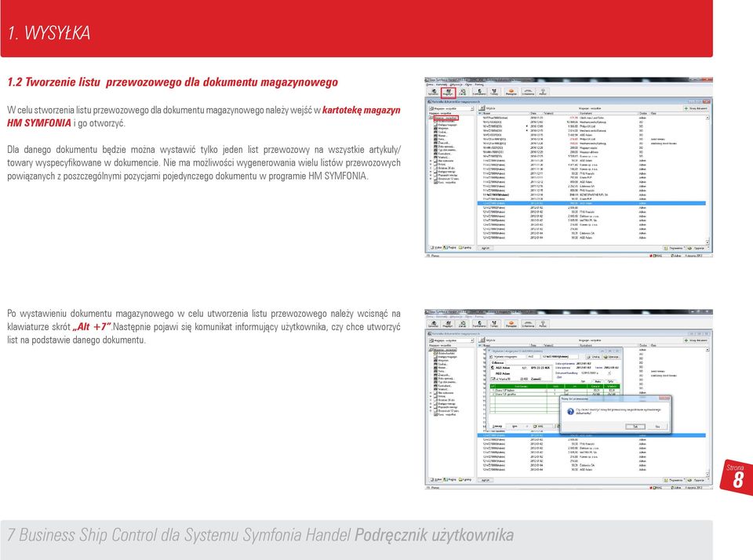Switch to the Wybór tab in upper screenshot
The width and height of the screenshot is (753, 560).
(x=435, y=248)
